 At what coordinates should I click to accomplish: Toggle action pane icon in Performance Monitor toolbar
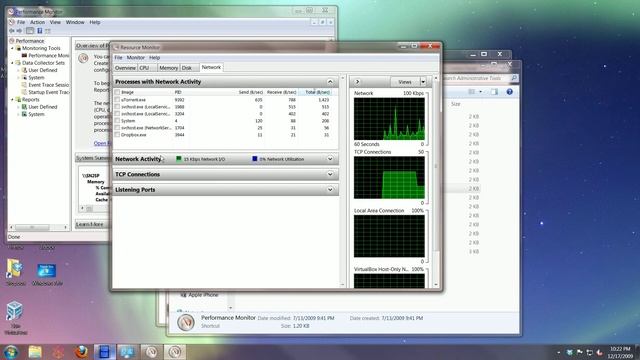tap(48, 31)
